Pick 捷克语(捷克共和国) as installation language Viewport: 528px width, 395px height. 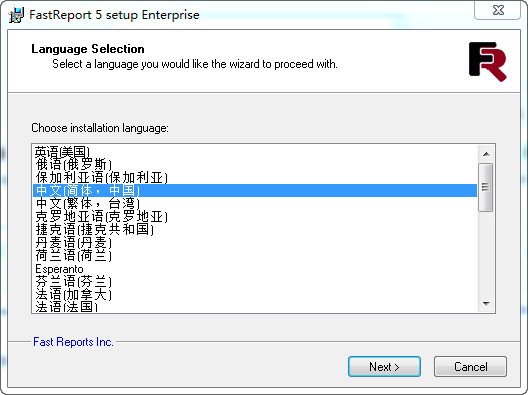[255, 229]
